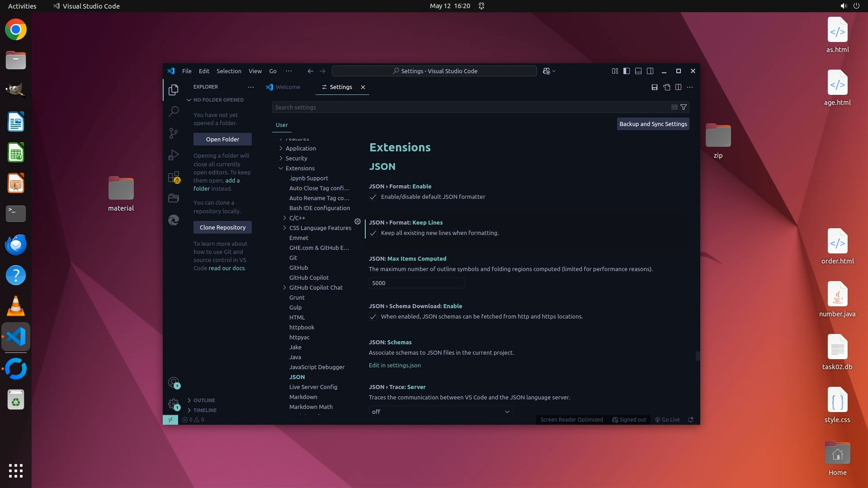Uncheck JSON Format Enable checkbox

pyautogui.click(x=373, y=197)
